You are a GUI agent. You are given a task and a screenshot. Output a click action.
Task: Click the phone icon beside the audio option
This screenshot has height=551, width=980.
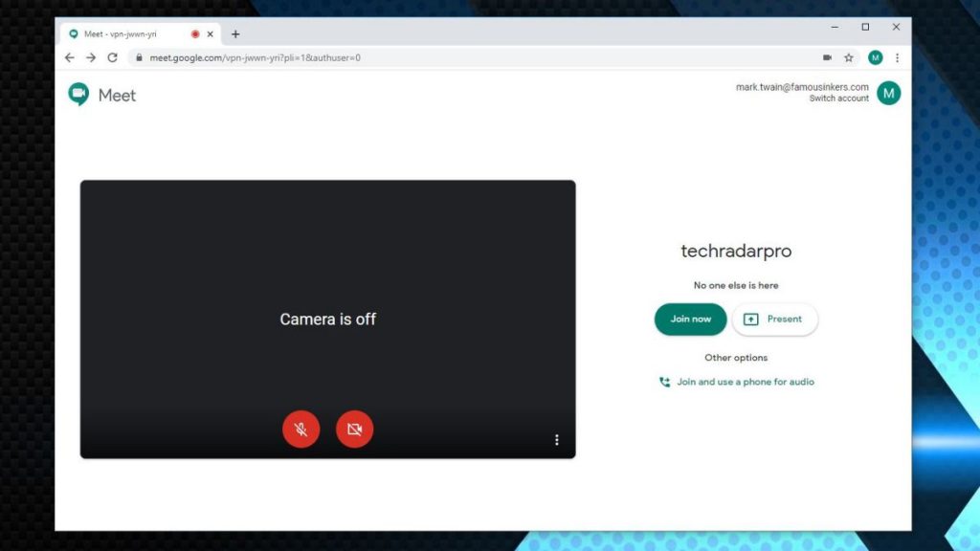[664, 382]
